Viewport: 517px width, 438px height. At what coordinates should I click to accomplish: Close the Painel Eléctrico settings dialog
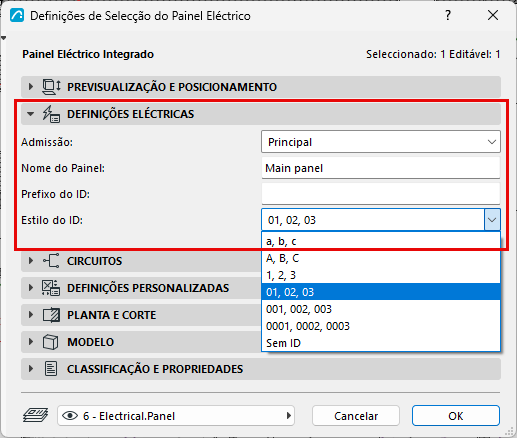[x=493, y=15]
